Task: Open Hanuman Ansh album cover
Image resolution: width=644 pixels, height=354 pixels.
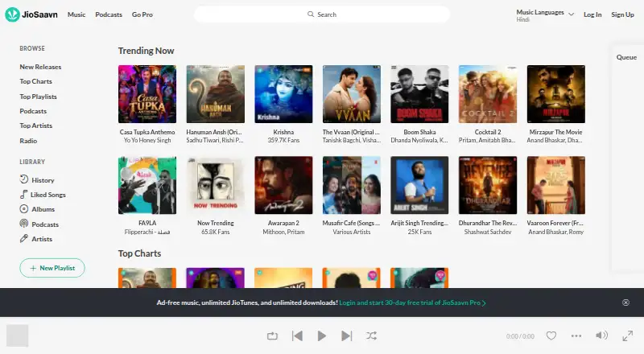Action: (x=215, y=94)
